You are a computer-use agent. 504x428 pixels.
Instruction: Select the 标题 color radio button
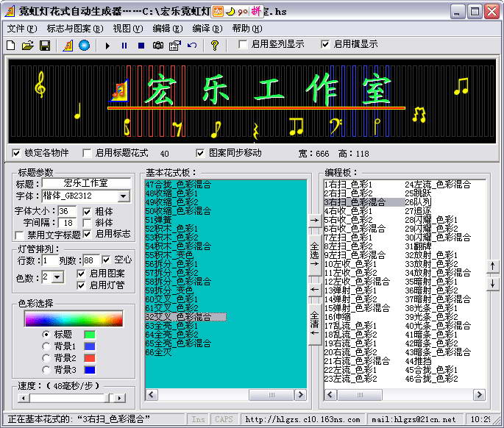46,334
